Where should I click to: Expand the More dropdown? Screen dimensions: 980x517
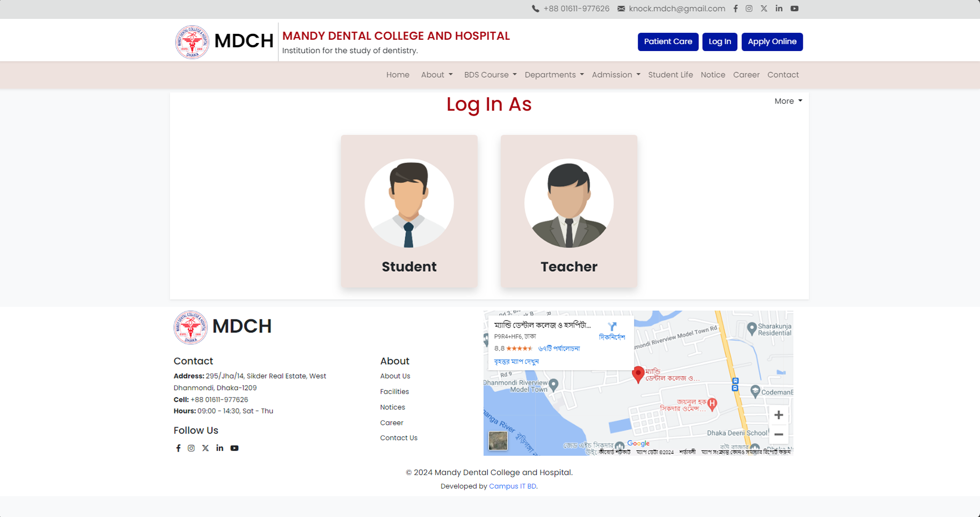(x=788, y=101)
